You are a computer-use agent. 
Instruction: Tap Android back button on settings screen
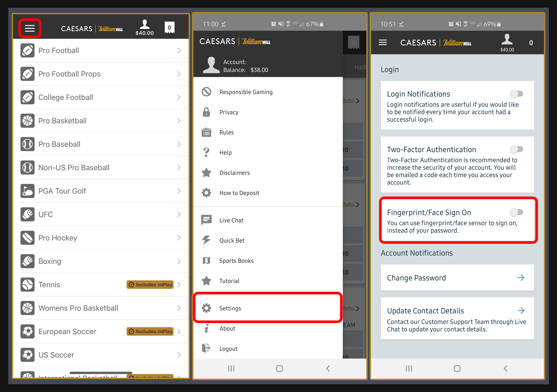point(506,368)
